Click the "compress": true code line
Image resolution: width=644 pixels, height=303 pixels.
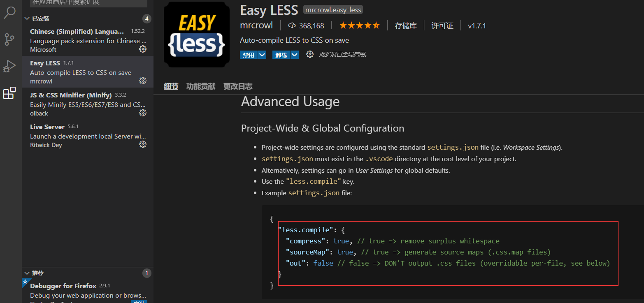[x=393, y=241]
